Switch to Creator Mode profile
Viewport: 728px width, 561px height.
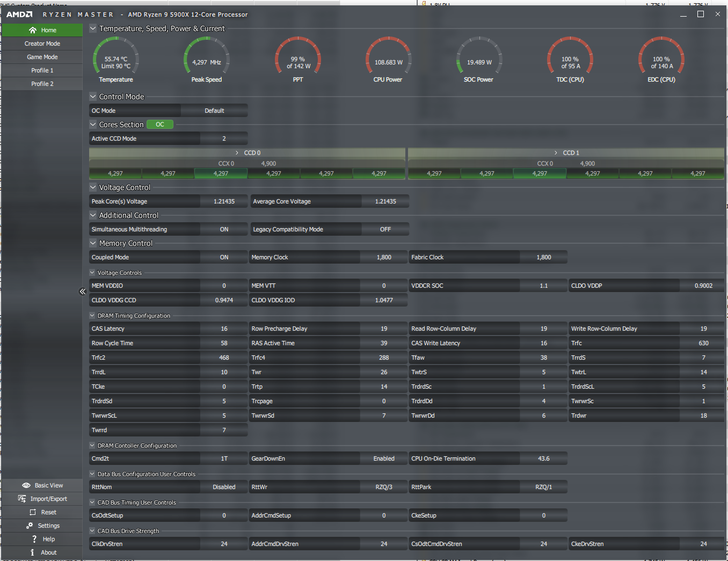click(x=42, y=43)
